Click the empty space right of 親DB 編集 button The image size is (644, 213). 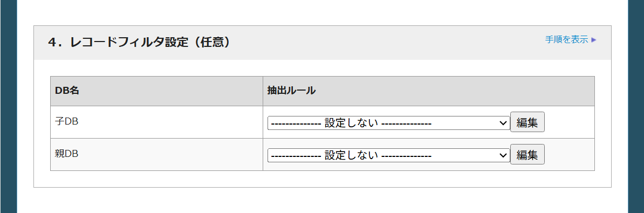coord(569,155)
